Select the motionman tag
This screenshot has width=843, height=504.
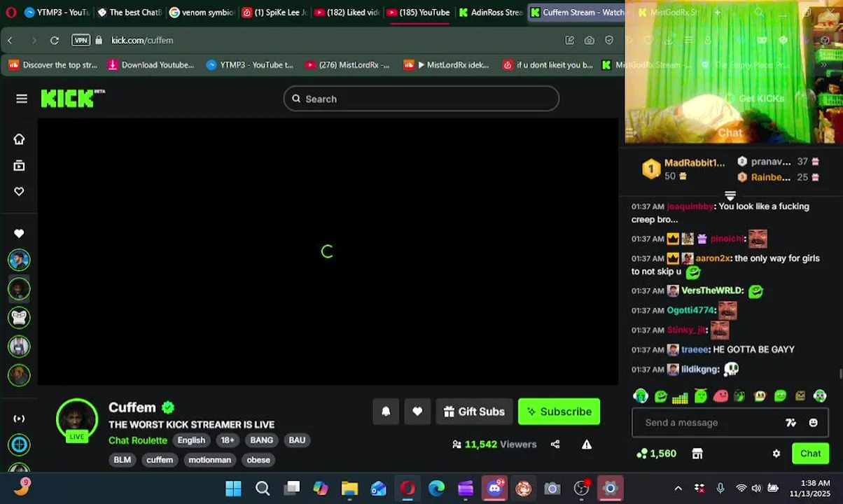point(209,460)
